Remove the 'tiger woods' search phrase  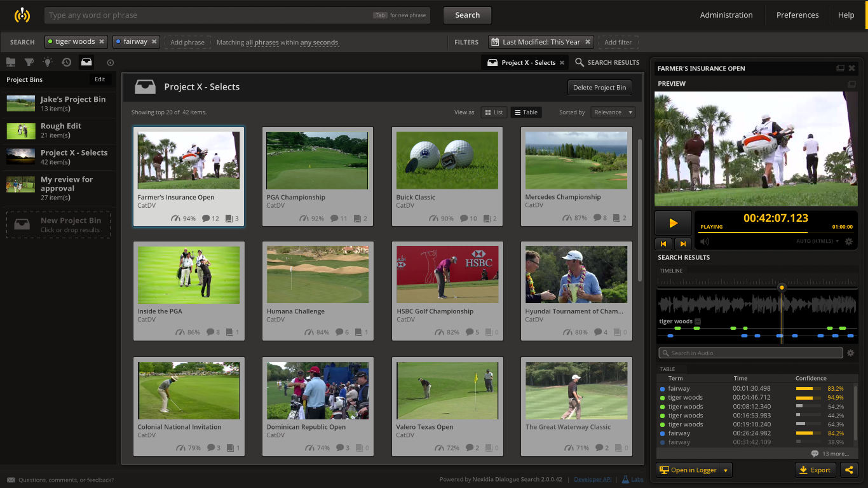pos(101,42)
